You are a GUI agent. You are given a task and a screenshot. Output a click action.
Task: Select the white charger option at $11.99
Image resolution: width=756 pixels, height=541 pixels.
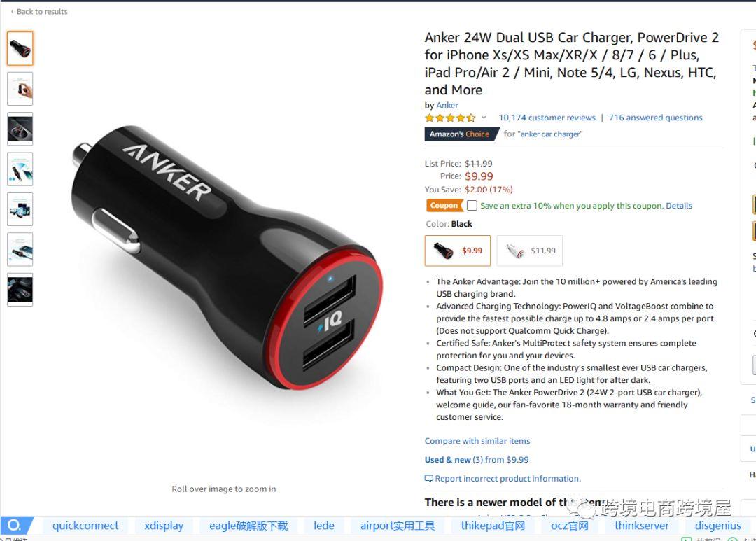(529, 251)
